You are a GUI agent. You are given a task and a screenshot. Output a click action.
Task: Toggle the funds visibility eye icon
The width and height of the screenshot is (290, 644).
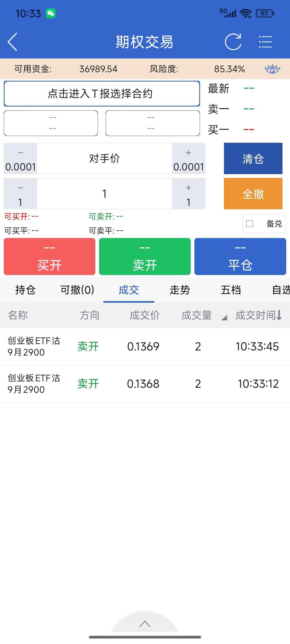coord(272,69)
